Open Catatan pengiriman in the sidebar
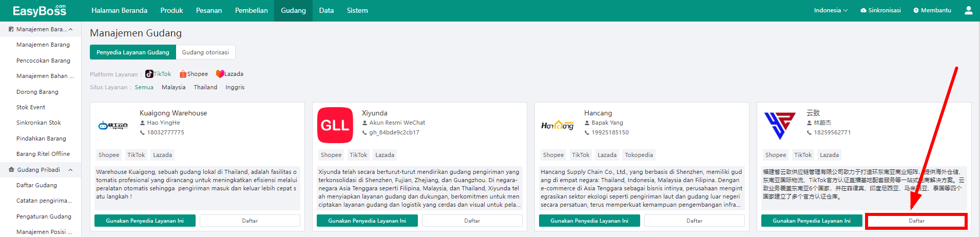 coord(44,201)
